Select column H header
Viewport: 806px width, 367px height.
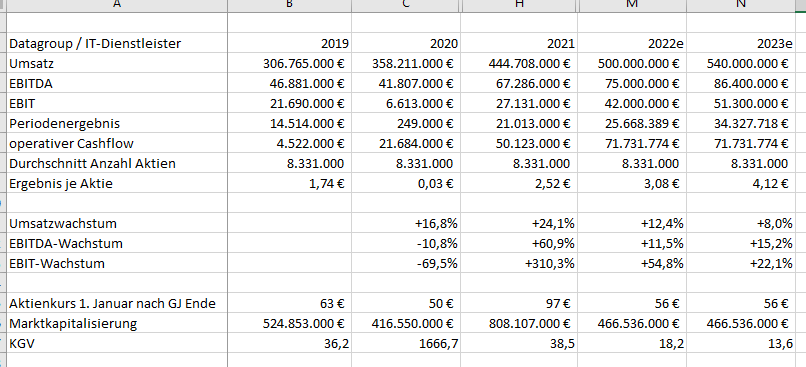point(519,6)
